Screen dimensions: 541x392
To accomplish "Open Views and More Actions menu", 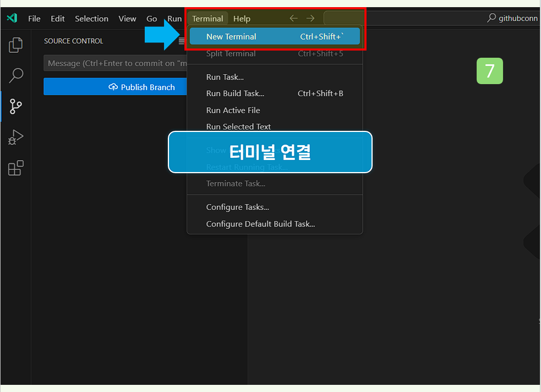I will [x=182, y=40].
